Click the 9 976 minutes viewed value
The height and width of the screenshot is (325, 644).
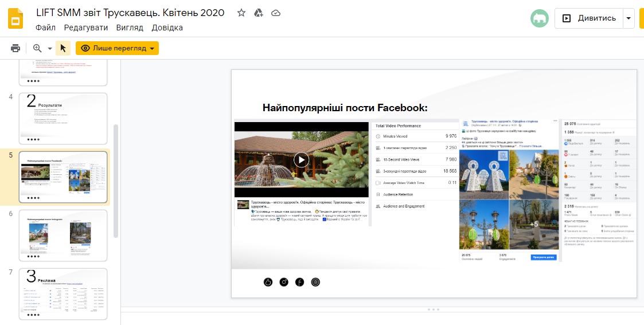(x=450, y=136)
